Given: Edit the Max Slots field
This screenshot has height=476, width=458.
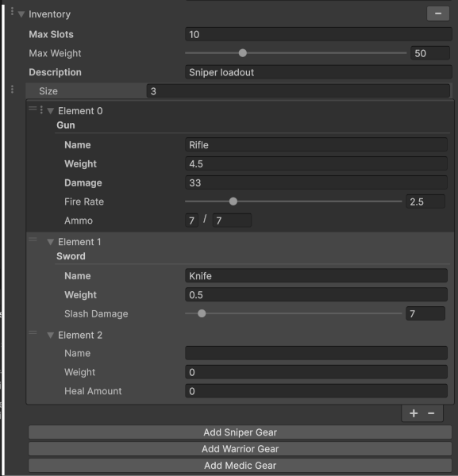Looking at the screenshot, I should coord(318,34).
